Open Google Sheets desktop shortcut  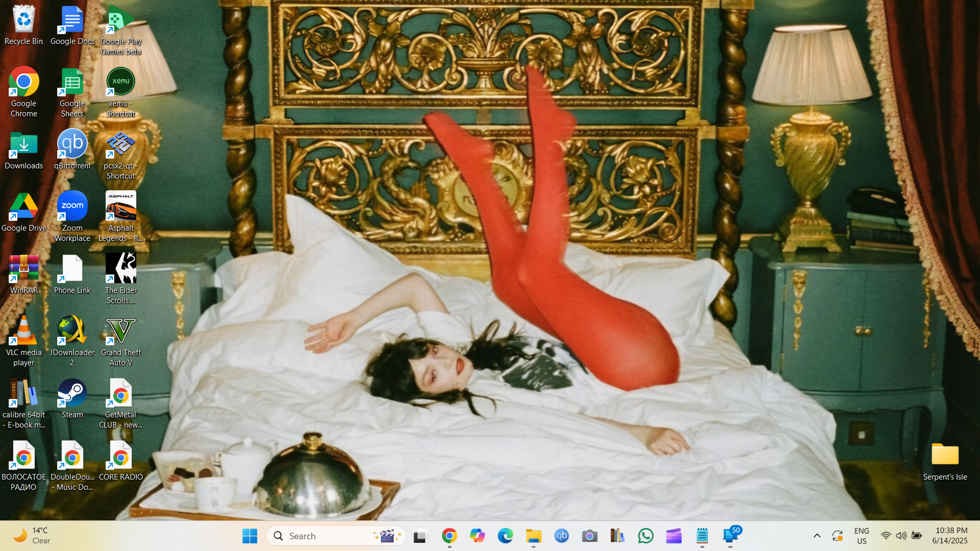tap(72, 92)
